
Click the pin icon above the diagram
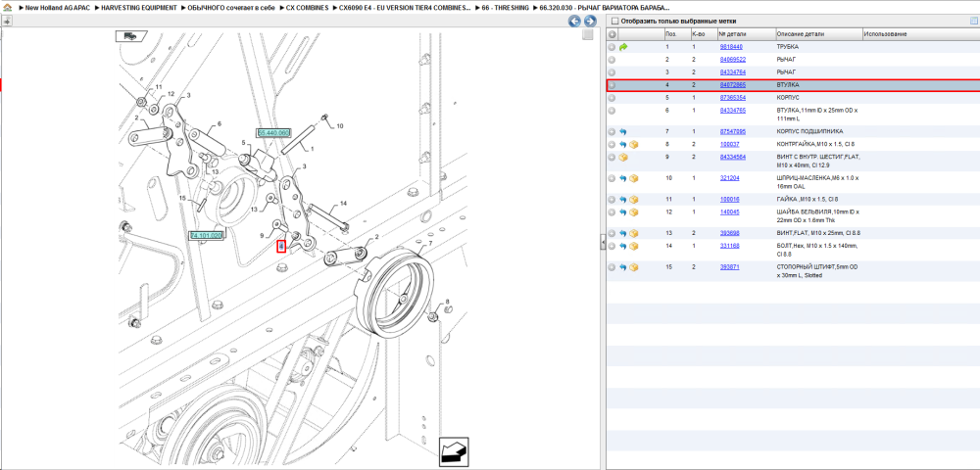tap(6, 22)
